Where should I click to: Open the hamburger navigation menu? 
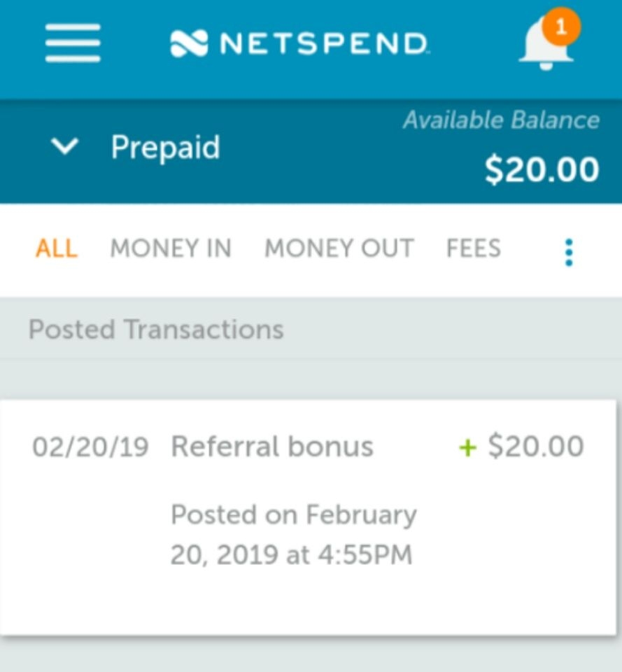click(x=73, y=43)
